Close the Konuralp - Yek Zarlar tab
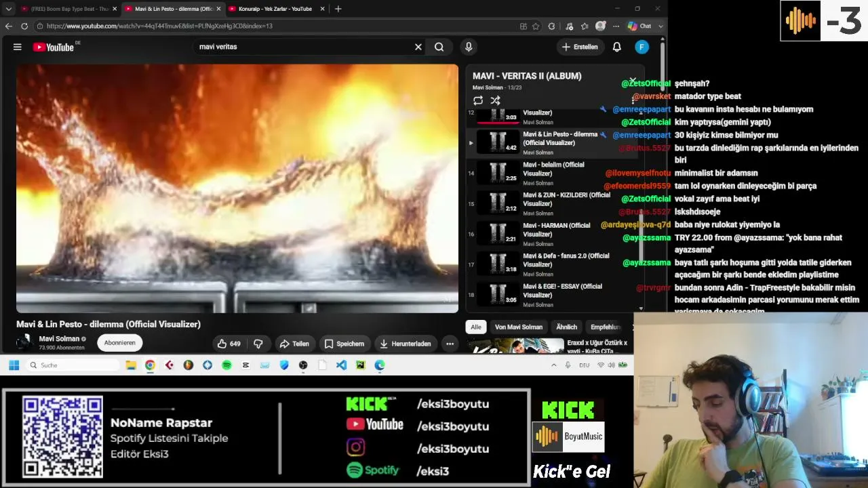Viewport: 868px width, 488px height. click(322, 9)
